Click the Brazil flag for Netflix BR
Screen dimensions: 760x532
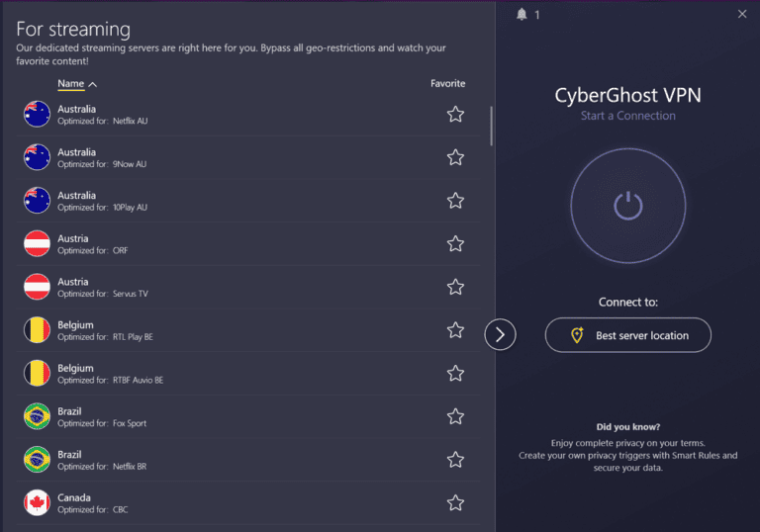coord(37,459)
